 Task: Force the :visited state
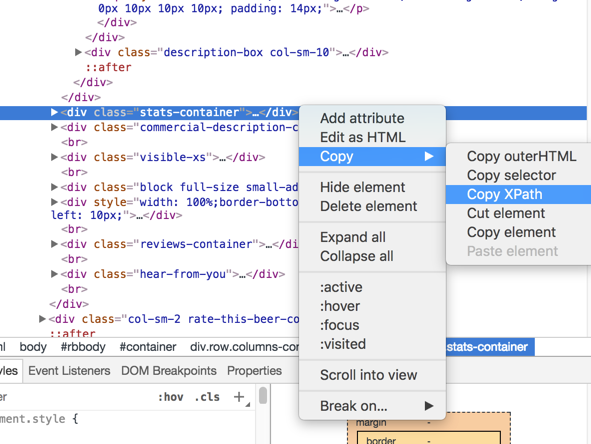click(x=372, y=344)
